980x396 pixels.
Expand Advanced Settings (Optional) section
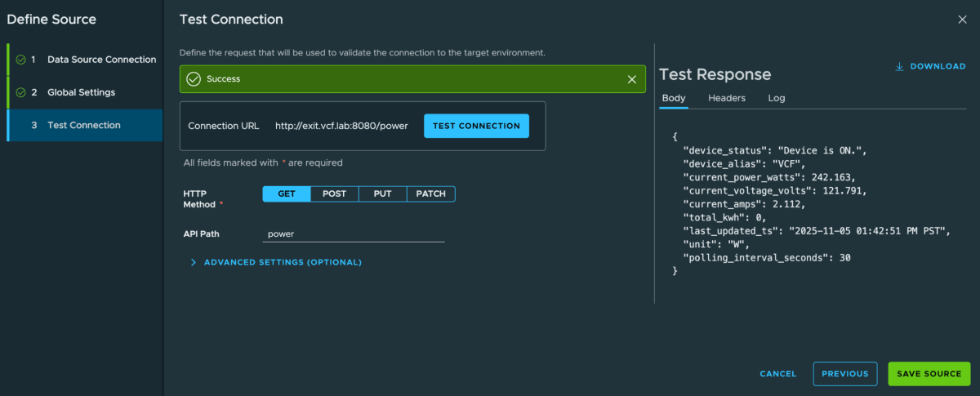pos(276,263)
